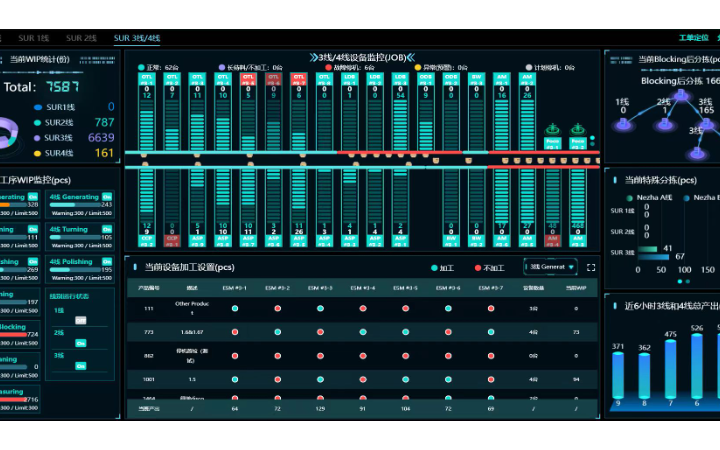Toggle On switch in Turning row showing 111
720x450 pixels.
pyautogui.click(x=33, y=229)
